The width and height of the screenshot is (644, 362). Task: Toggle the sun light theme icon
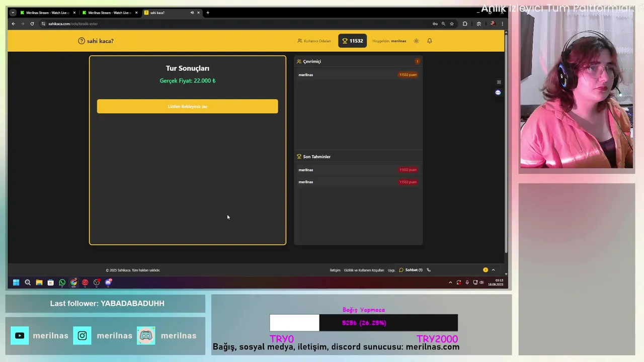coord(416,41)
